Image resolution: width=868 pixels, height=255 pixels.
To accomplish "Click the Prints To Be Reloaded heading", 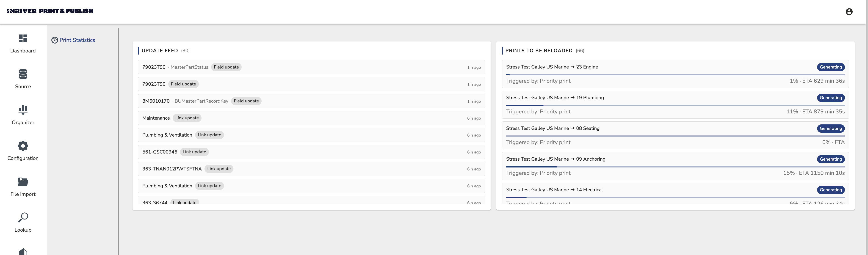I will [539, 51].
